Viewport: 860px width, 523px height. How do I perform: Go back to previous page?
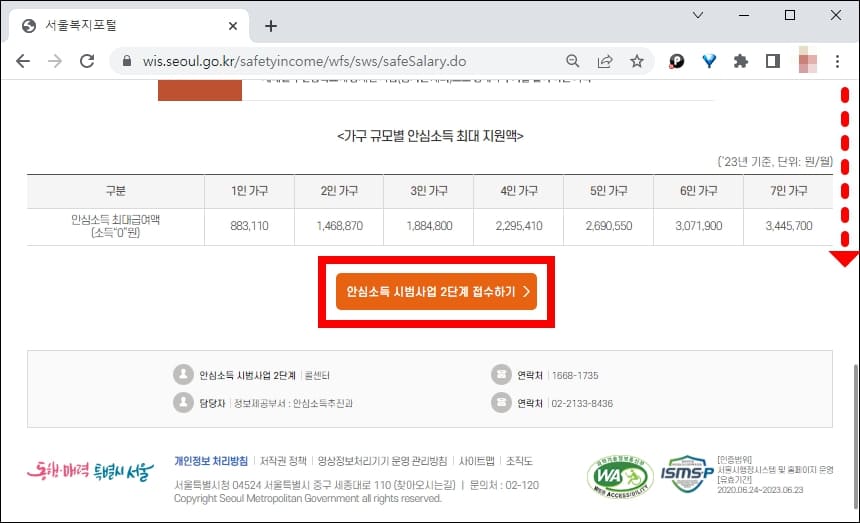click(23, 61)
